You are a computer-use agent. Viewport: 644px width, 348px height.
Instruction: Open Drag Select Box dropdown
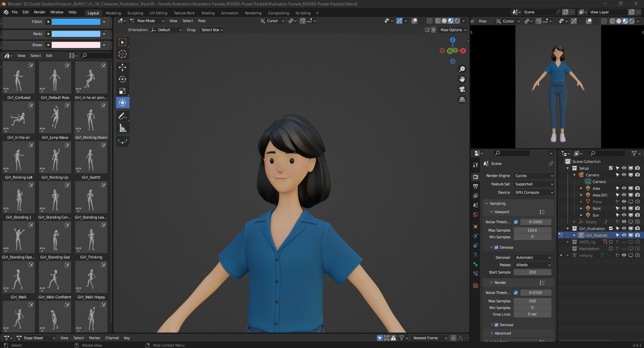[212, 30]
